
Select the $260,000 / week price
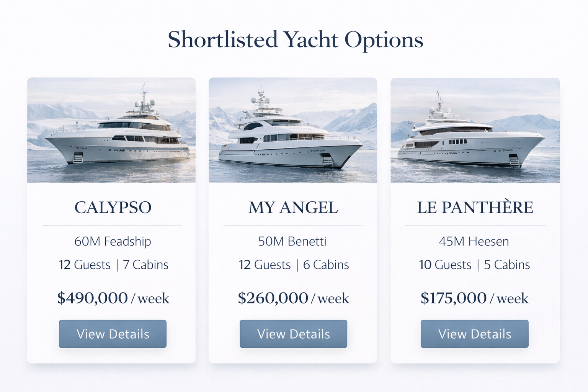tap(293, 298)
